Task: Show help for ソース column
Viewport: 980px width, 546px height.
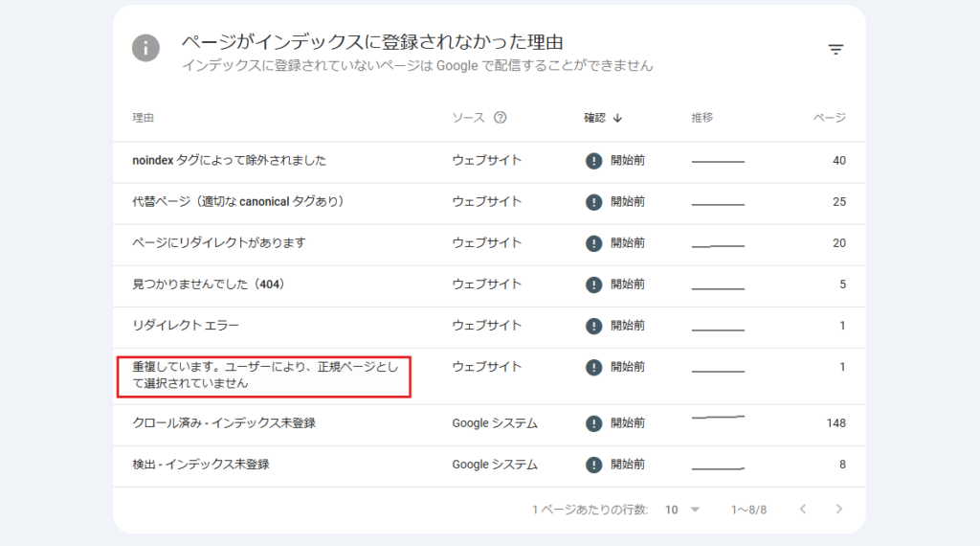Action: (x=500, y=118)
